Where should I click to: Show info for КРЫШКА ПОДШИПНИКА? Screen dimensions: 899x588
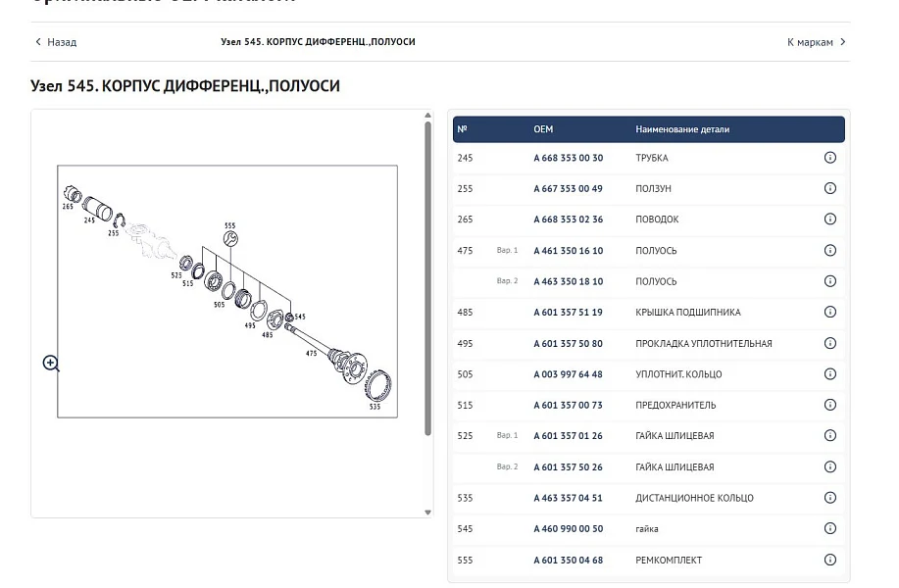coord(829,312)
